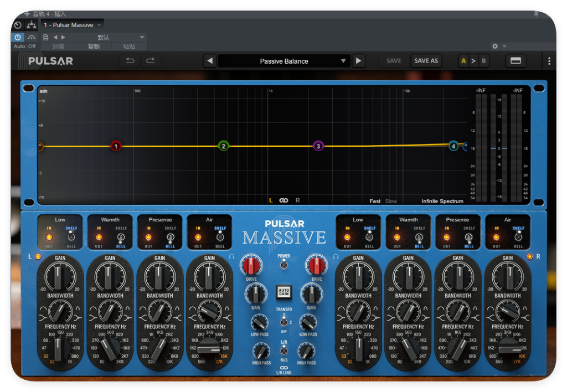The width and height of the screenshot is (567, 392).
Task: Click the left red DRIVE knob
Action: tap(251, 265)
